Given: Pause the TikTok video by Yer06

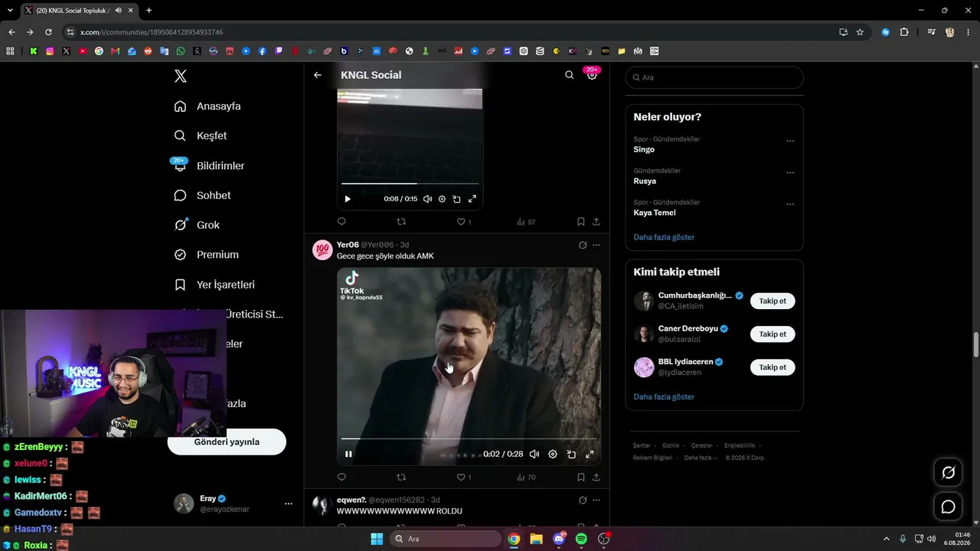Looking at the screenshot, I should click(x=348, y=454).
